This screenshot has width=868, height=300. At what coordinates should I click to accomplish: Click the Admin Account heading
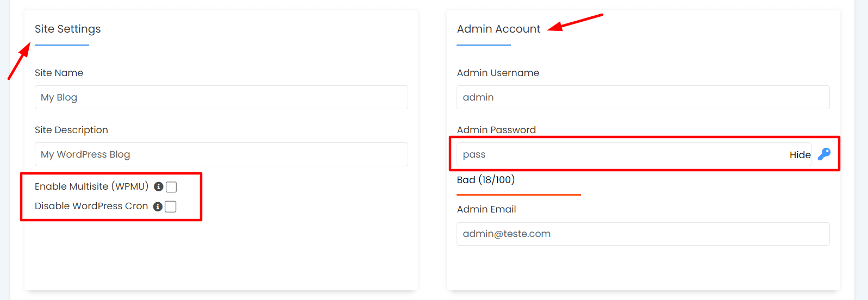pyautogui.click(x=498, y=29)
